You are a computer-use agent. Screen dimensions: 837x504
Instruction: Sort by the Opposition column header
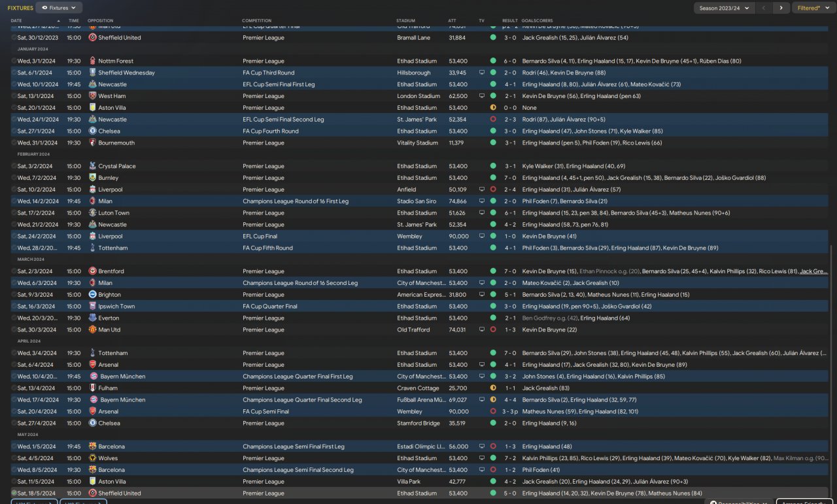click(x=100, y=21)
